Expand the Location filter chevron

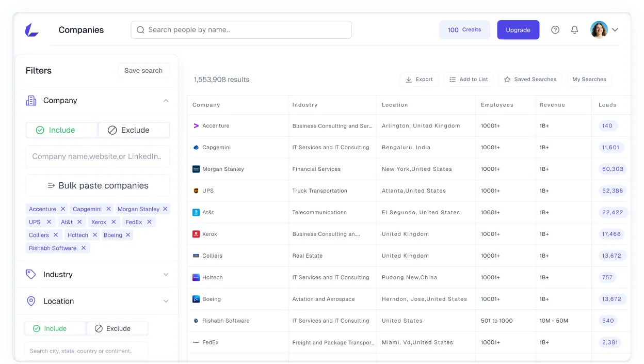coord(166,301)
